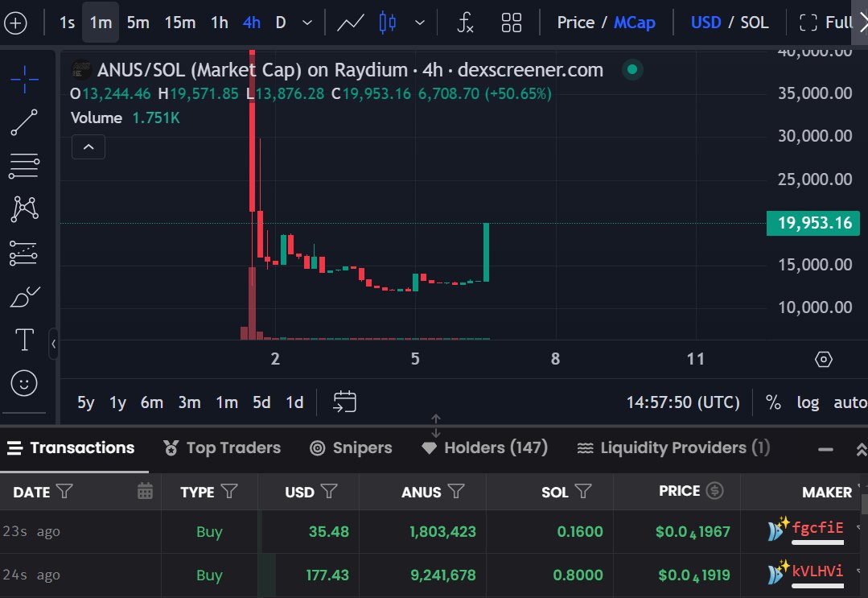868x598 pixels.
Task: Toggle log scale on chart
Action: click(x=808, y=402)
